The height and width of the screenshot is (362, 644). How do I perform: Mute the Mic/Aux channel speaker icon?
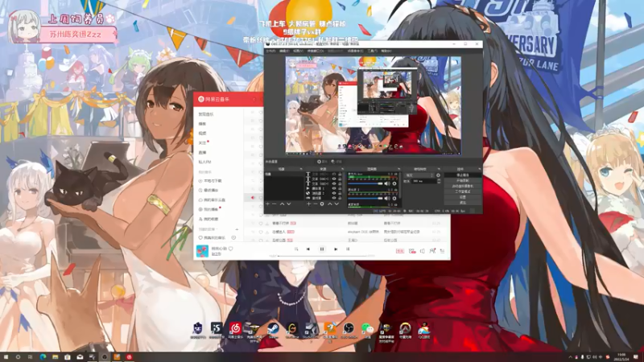387,183
